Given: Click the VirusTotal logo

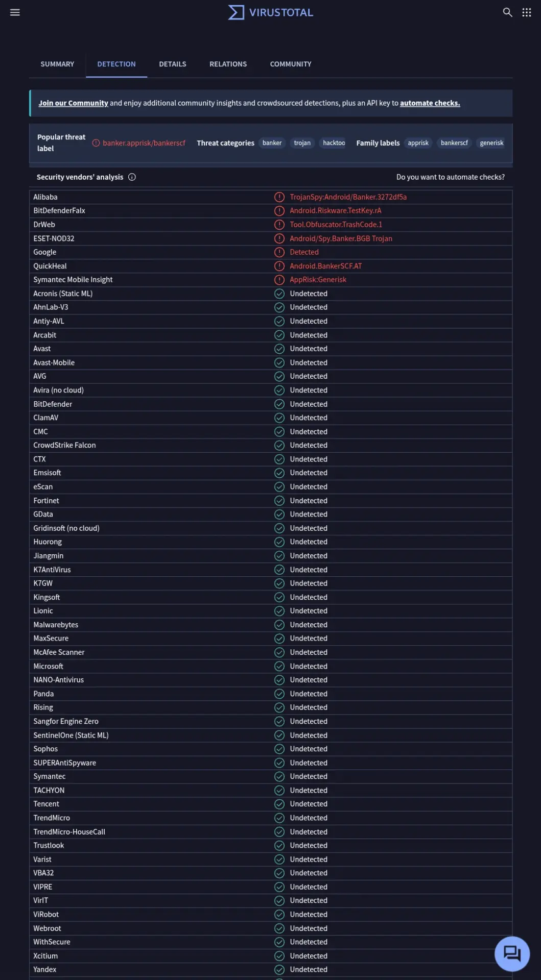Looking at the screenshot, I should pyautogui.click(x=270, y=12).
